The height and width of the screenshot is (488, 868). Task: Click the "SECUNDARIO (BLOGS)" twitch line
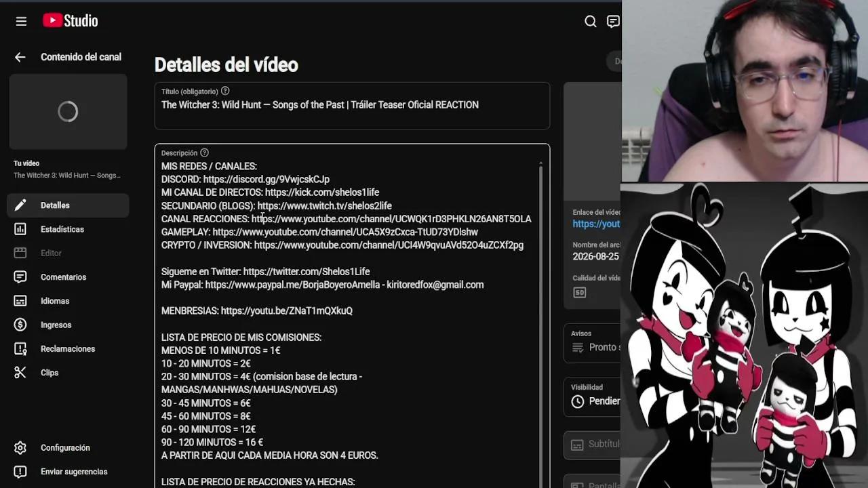coord(277,206)
